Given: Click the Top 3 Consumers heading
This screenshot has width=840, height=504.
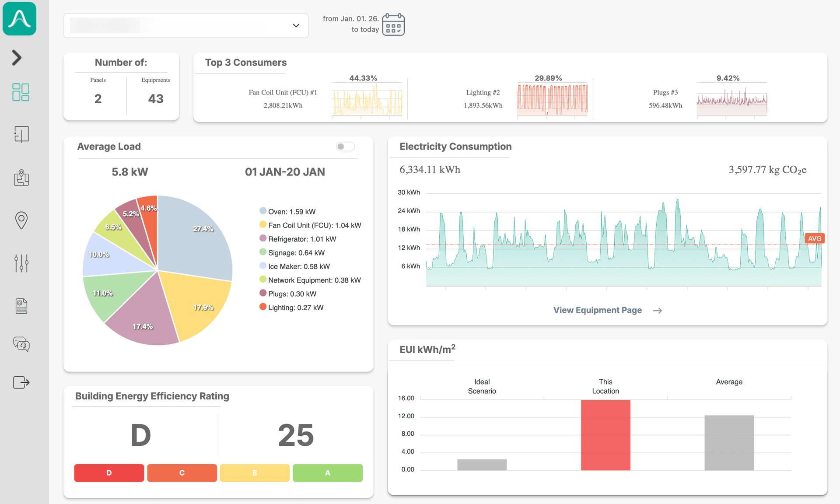Looking at the screenshot, I should [245, 63].
